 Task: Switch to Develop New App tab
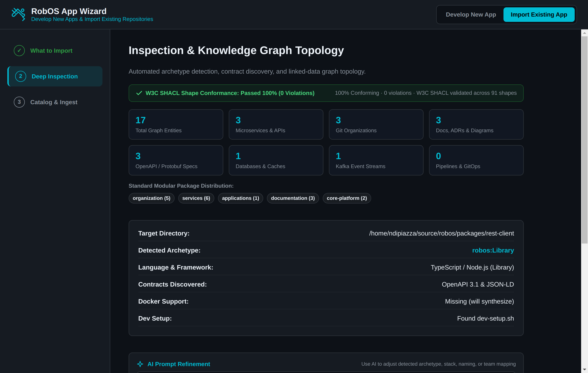point(471,15)
